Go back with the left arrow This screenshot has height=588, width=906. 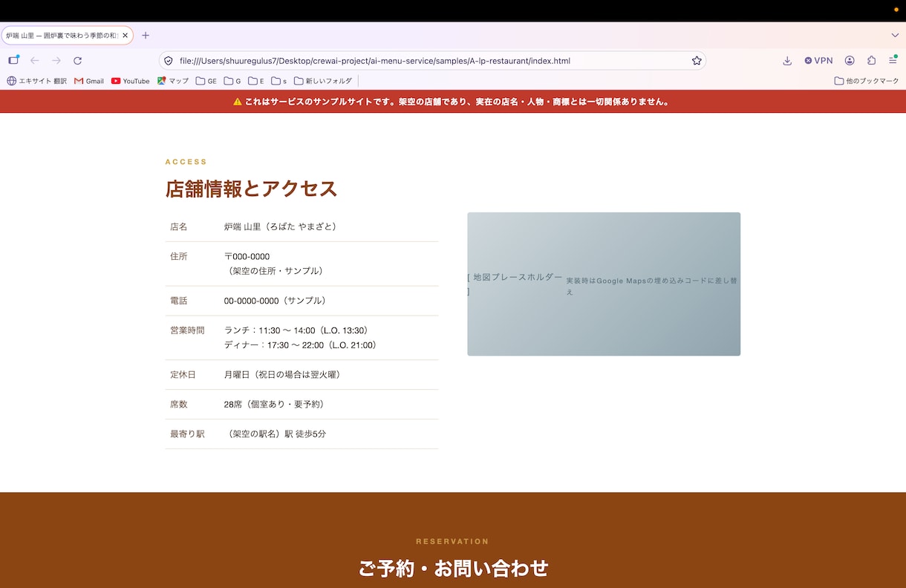[x=34, y=60]
